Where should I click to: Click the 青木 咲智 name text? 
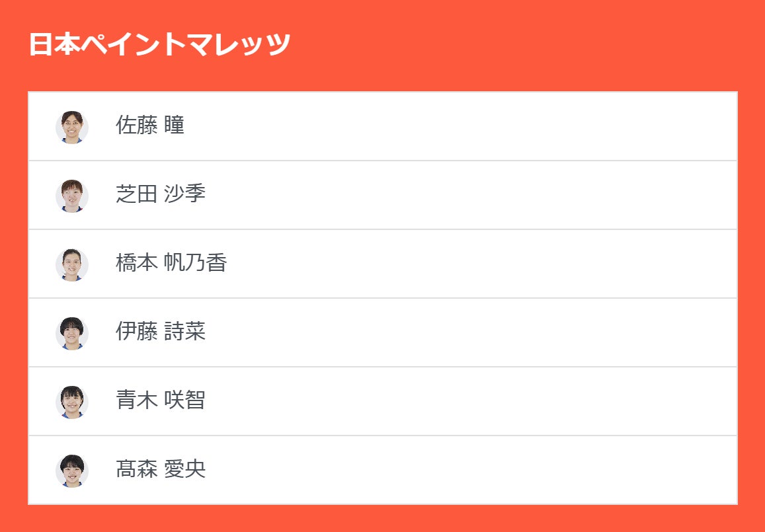coord(161,400)
